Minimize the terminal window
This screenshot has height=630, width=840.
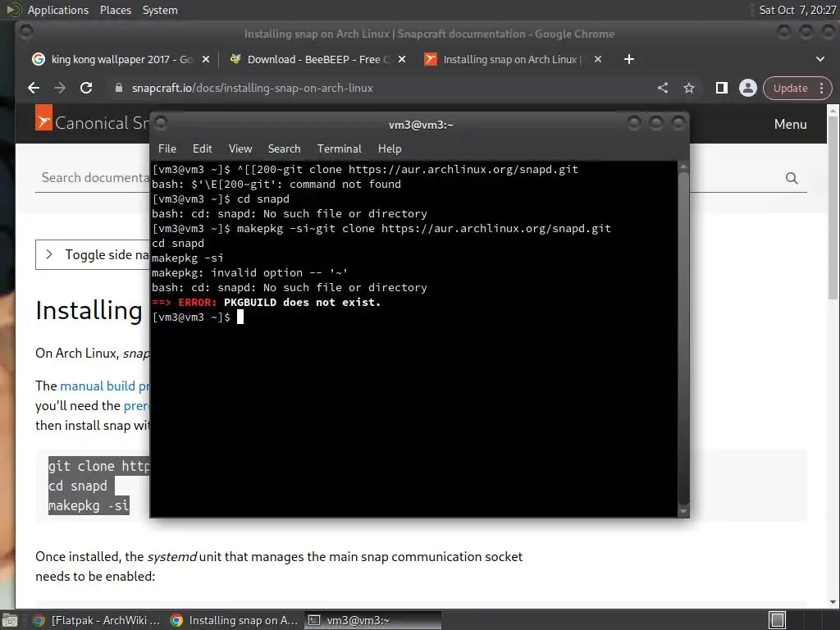634,124
